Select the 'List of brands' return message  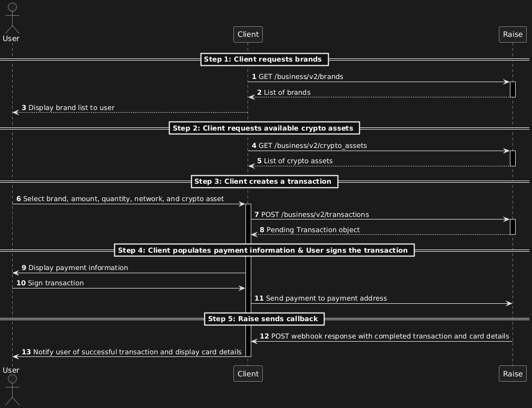click(287, 93)
